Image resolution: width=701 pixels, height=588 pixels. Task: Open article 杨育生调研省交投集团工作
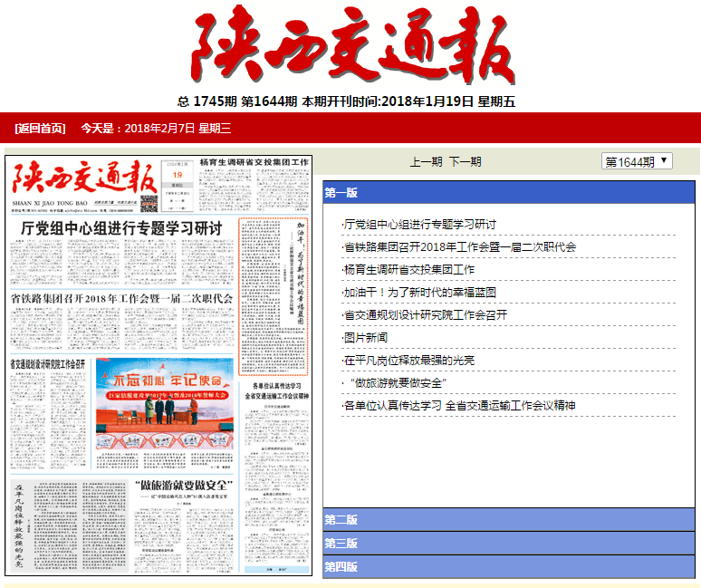tap(408, 270)
